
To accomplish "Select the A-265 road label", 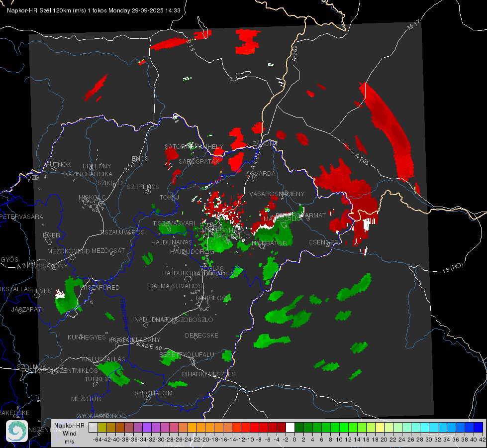I will (362, 159).
